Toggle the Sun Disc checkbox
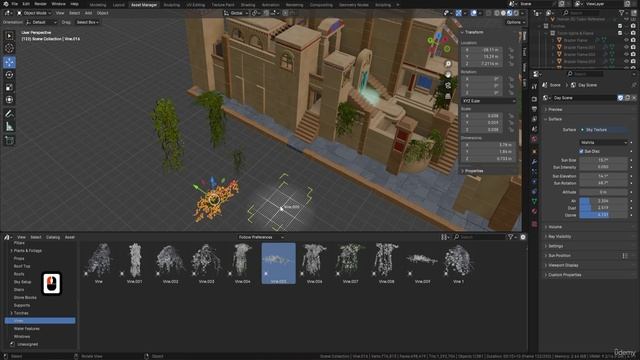This screenshot has width=640, height=360. pyautogui.click(x=581, y=151)
